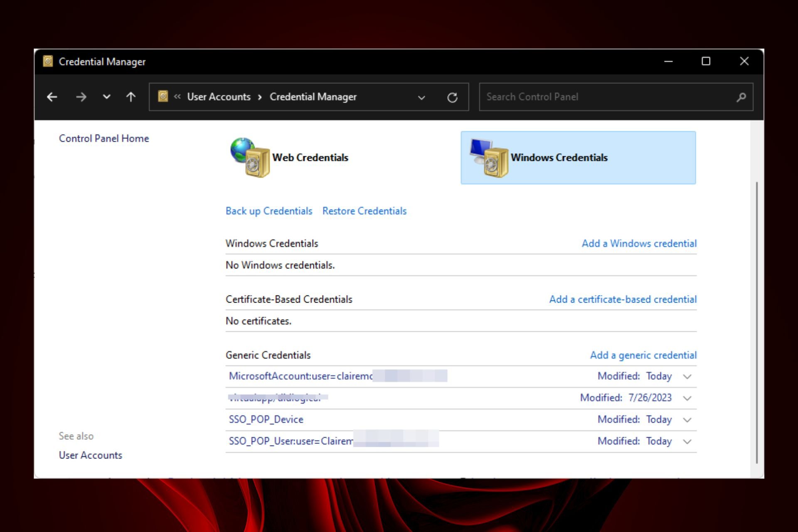Click Restore Credentials link

(365, 211)
